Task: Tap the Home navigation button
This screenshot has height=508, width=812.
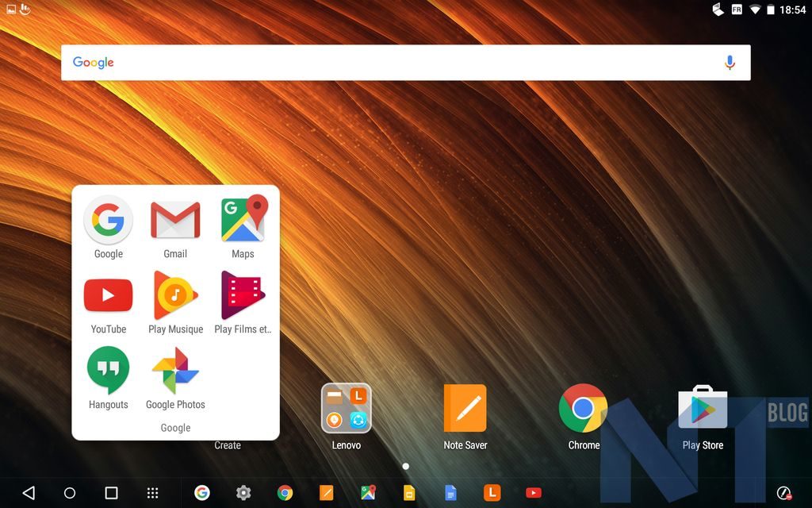Action: [70, 493]
